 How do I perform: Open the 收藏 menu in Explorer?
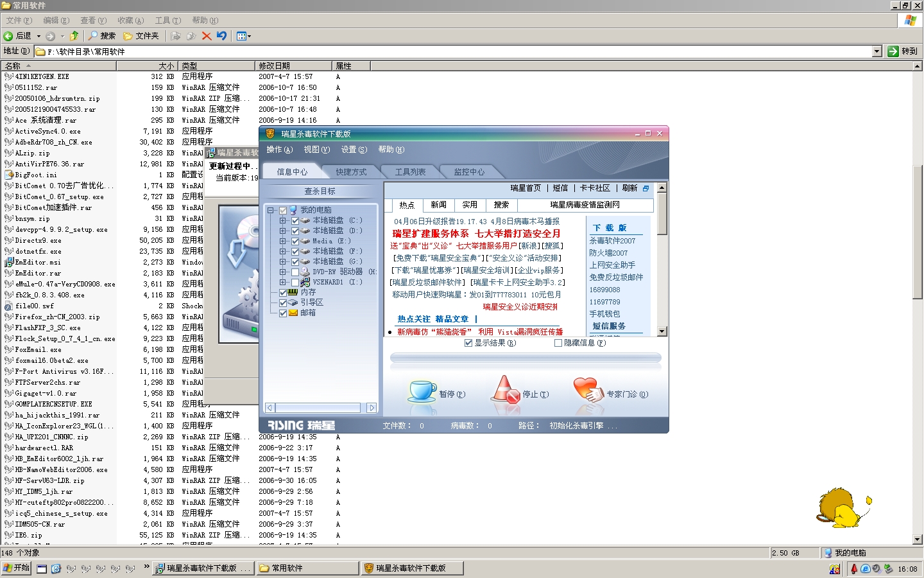coord(130,21)
